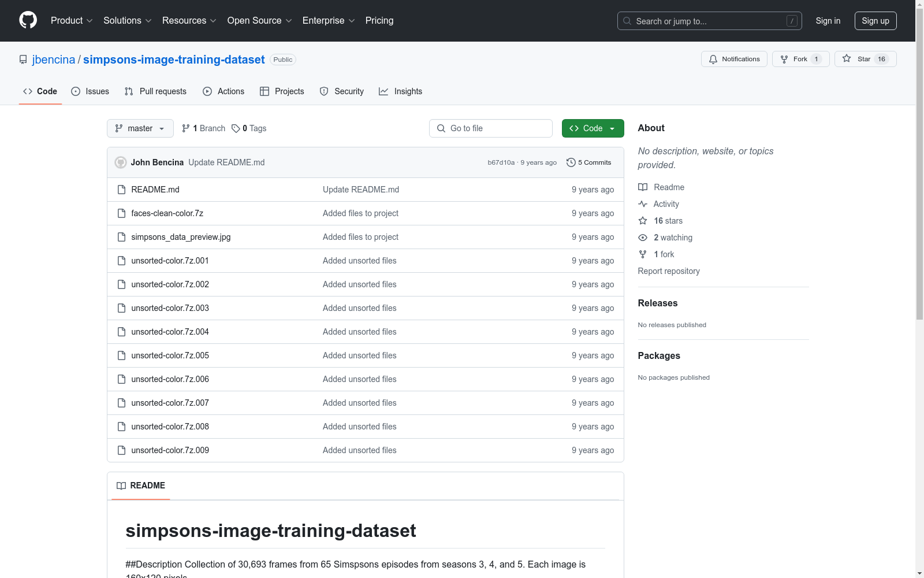Image resolution: width=924 pixels, height=578 pixels.
Task: Focus the Search or jump to field
Action: point(710,21)
